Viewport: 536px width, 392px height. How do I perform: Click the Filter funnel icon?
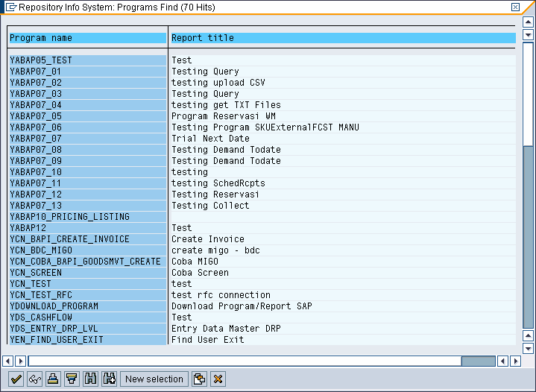(72, 379)
